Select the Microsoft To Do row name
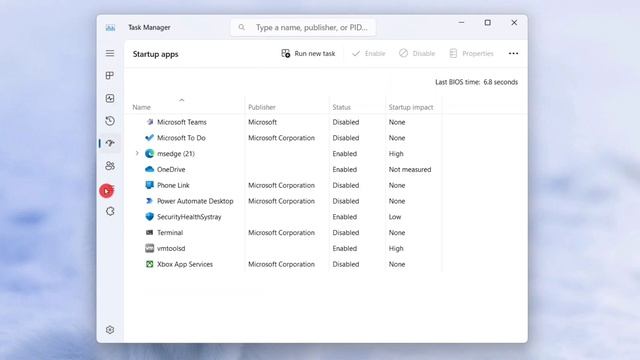This screenshot has height=360, width=640. click(181, 138)
